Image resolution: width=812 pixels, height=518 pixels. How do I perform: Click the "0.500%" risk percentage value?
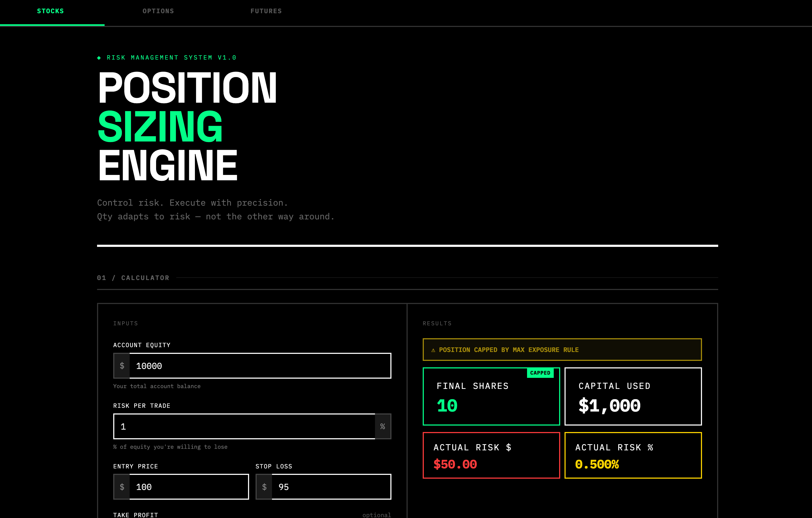tap(597, 464)
